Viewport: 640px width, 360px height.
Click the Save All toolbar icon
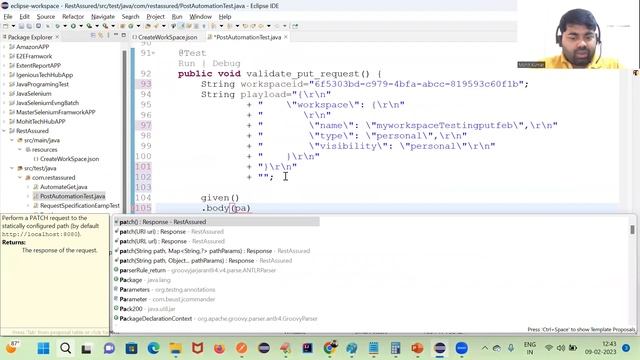tap(29, 26)
